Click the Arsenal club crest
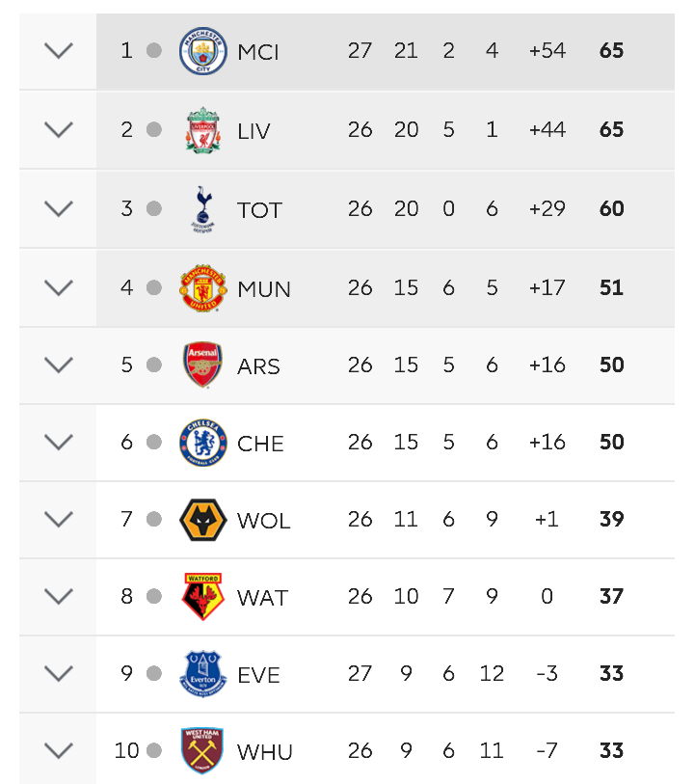694x784 pixels. (x=202, y=365)
